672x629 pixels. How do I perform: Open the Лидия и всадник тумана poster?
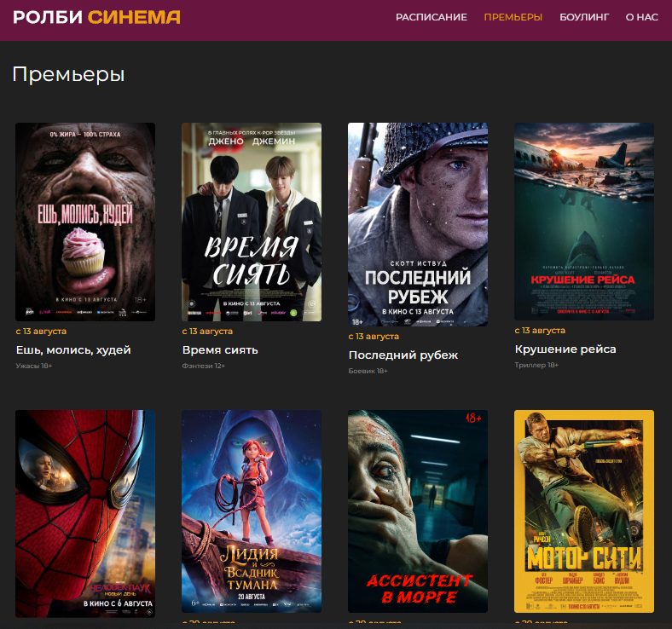(252, 511)
